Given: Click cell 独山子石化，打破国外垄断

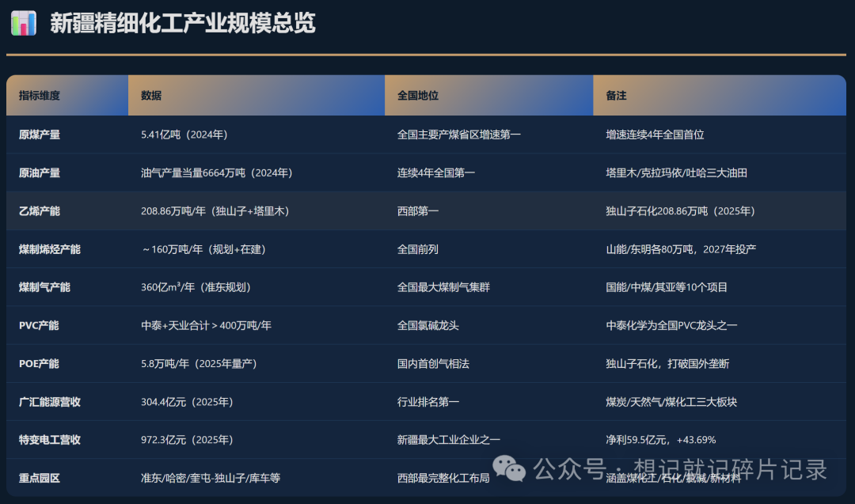Looking at the screenshot, I should click(x=667, y=363).
